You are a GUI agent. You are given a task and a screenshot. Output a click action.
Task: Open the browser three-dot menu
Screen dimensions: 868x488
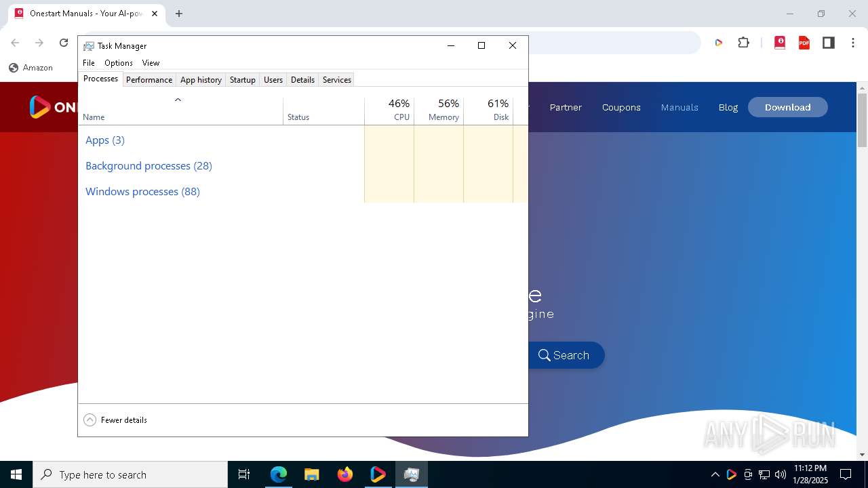tap(853, 43)
